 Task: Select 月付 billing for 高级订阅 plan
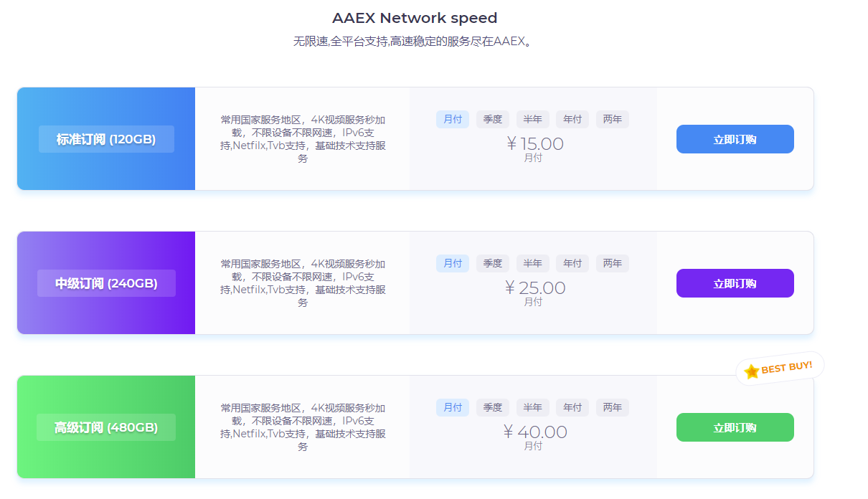click(x=452, y=407)
